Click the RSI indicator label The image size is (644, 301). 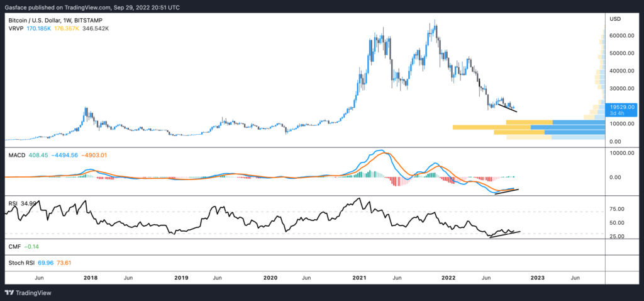(x=13, y=203)
